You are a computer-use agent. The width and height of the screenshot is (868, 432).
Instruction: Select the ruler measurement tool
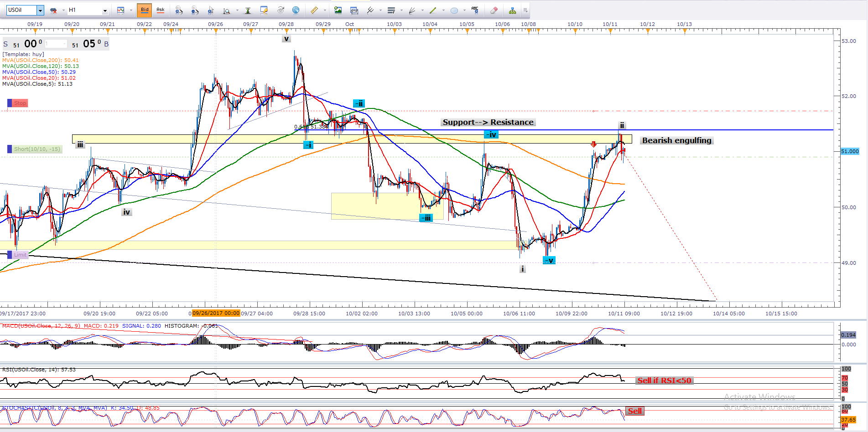pos(314,10)
